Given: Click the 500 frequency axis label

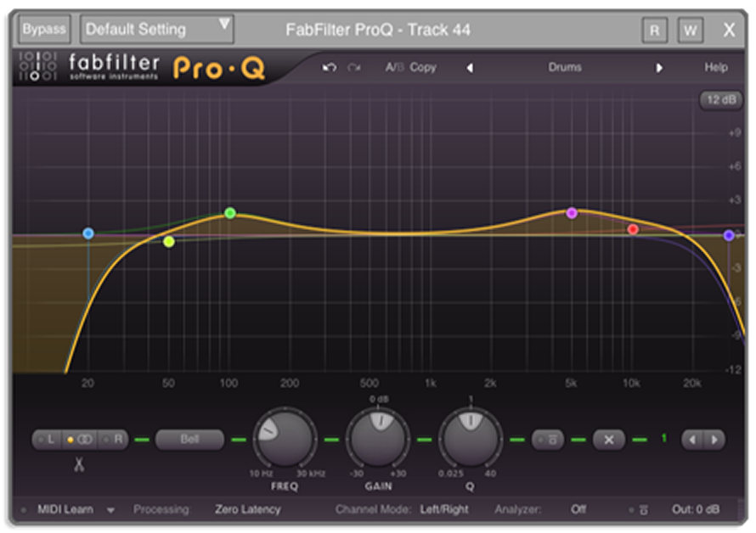Looking at the screenshot, I should 370,383.
